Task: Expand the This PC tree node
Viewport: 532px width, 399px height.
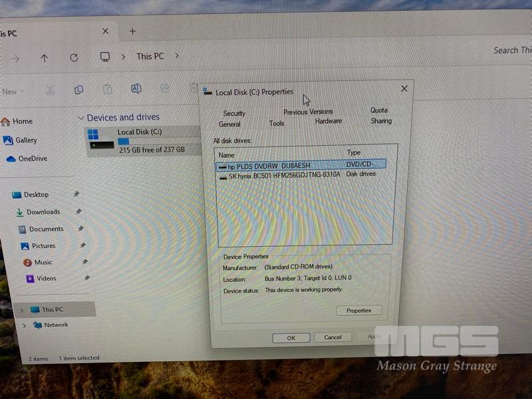Action: tap(21, 310)
